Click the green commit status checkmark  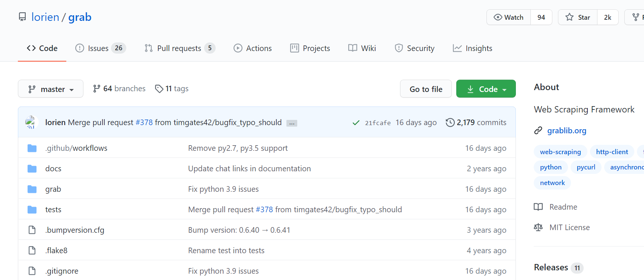pos(356,123)
